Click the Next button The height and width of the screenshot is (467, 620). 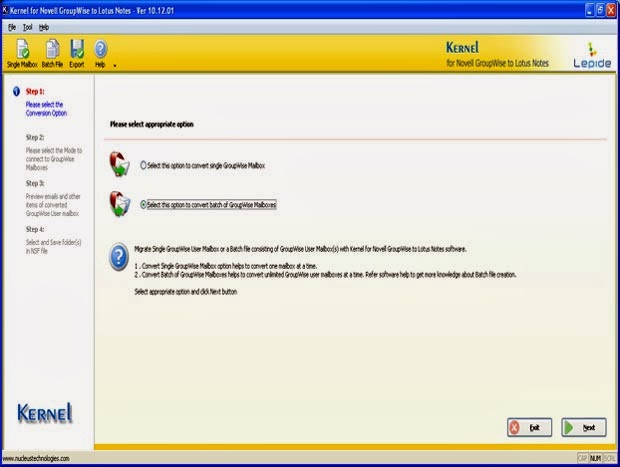point(584,427)
